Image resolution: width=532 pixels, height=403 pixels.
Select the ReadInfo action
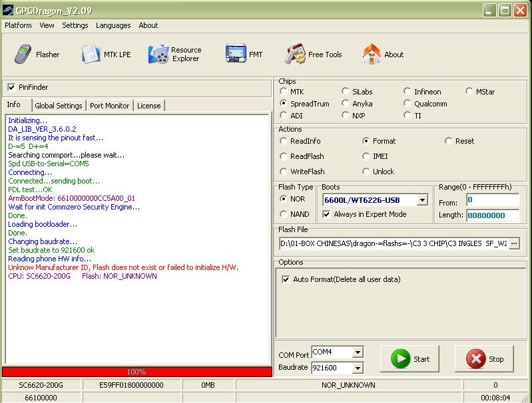[283, 141]
